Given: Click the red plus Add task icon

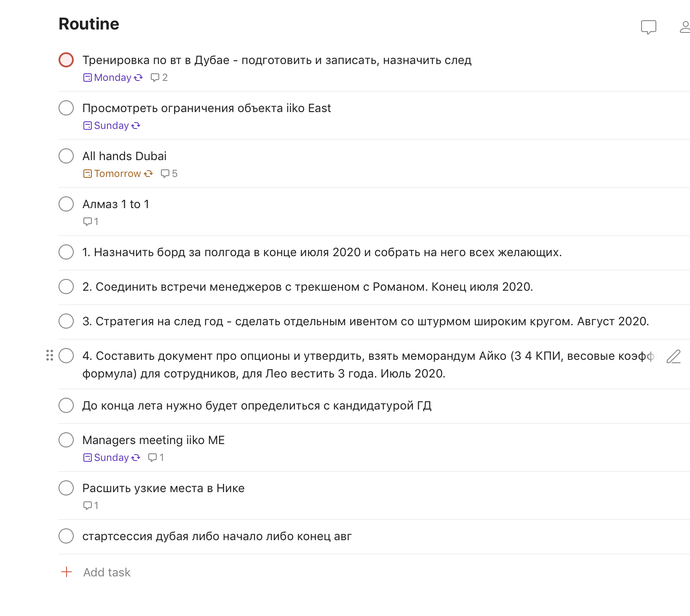Looking at the screenshot, I should pos(67,572).
